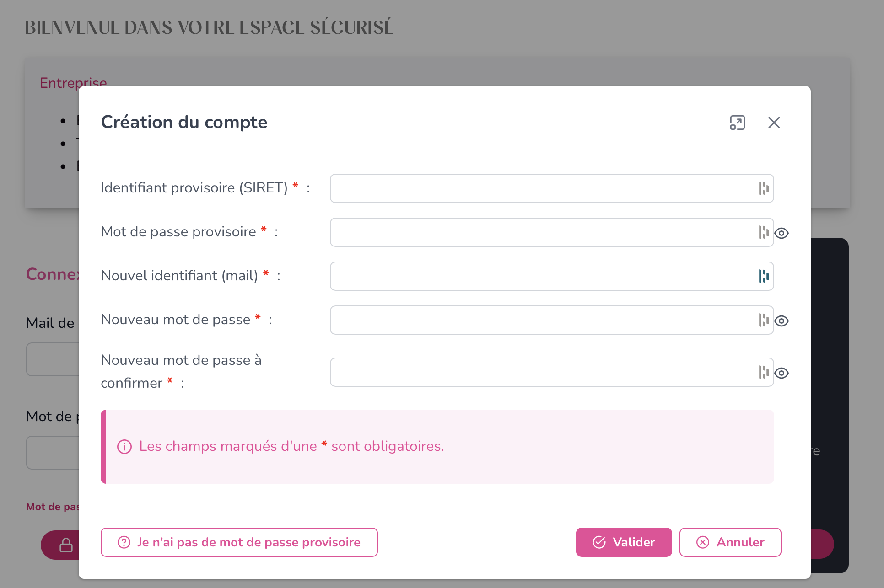Viewport: 884px width, 588px height.
Task: Click the password manager icon in Mot de passe provisoire
Action: (763, 232)
